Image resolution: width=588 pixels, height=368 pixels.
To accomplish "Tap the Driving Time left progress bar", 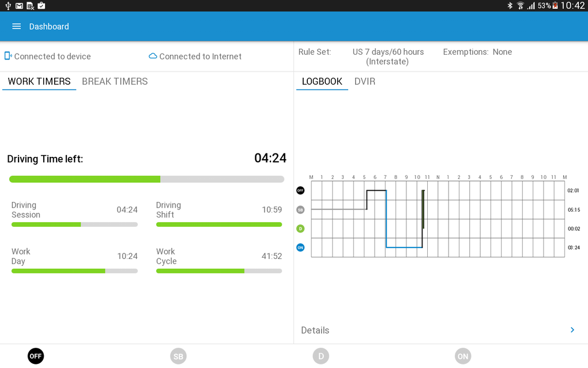I will tap(146, 179).
